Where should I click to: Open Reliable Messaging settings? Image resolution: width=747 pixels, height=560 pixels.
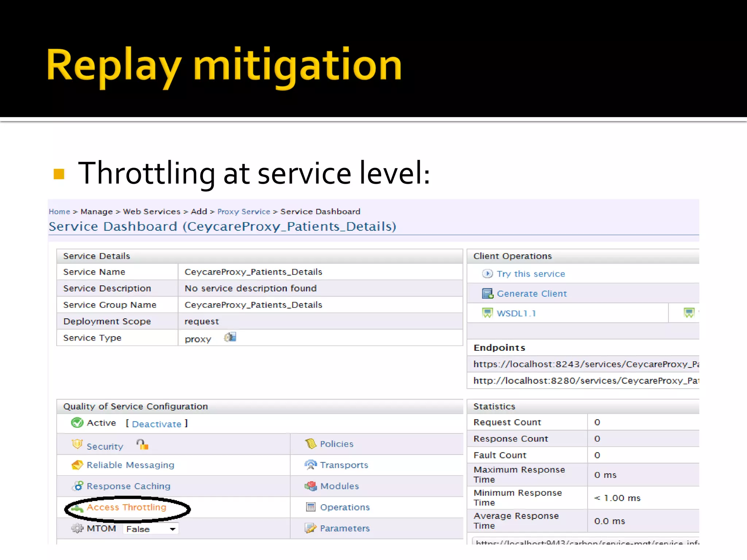(x=131, y=465)
